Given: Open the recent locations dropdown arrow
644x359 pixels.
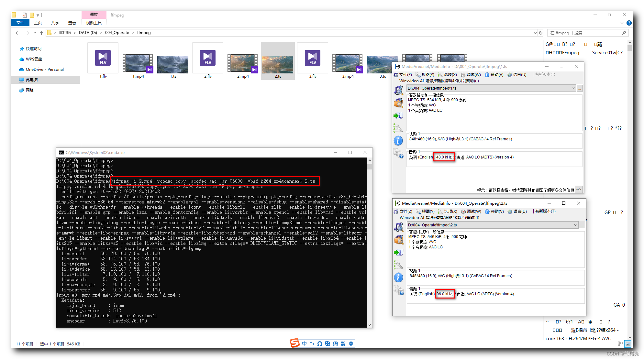Looking at the screenshot, I should pyautogui.click(x=35, y=33).
